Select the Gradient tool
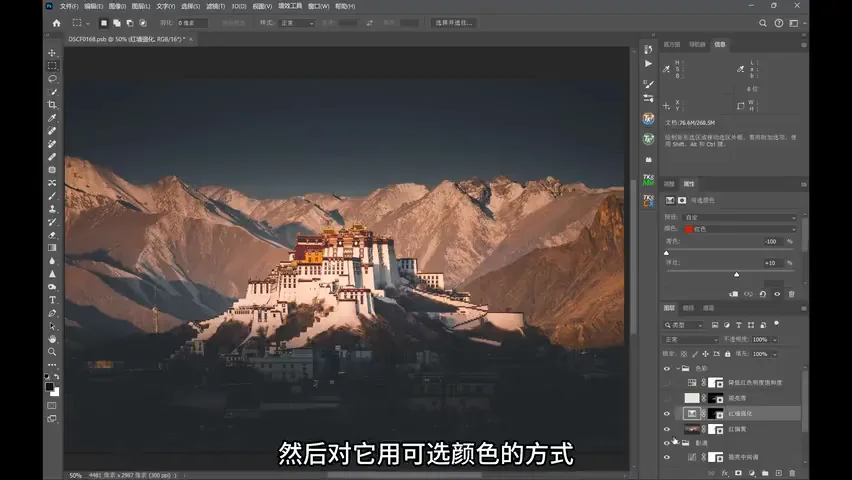 coord(52,248)
